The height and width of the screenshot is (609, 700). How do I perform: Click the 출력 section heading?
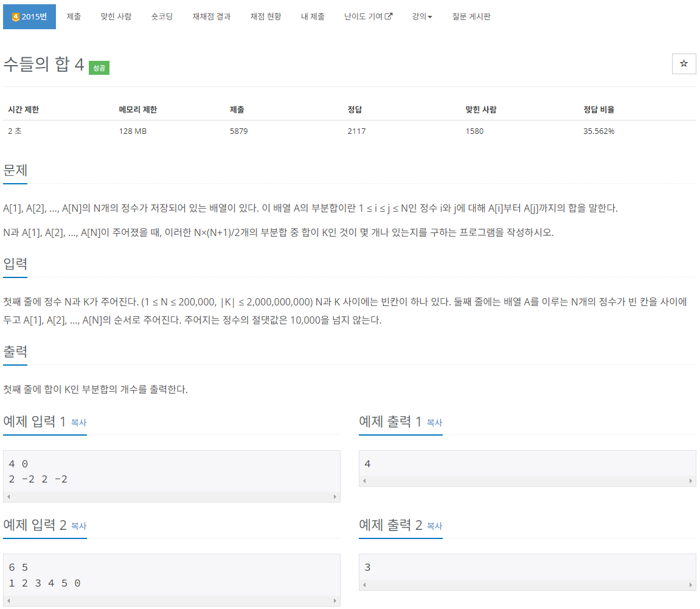(15, 352)
